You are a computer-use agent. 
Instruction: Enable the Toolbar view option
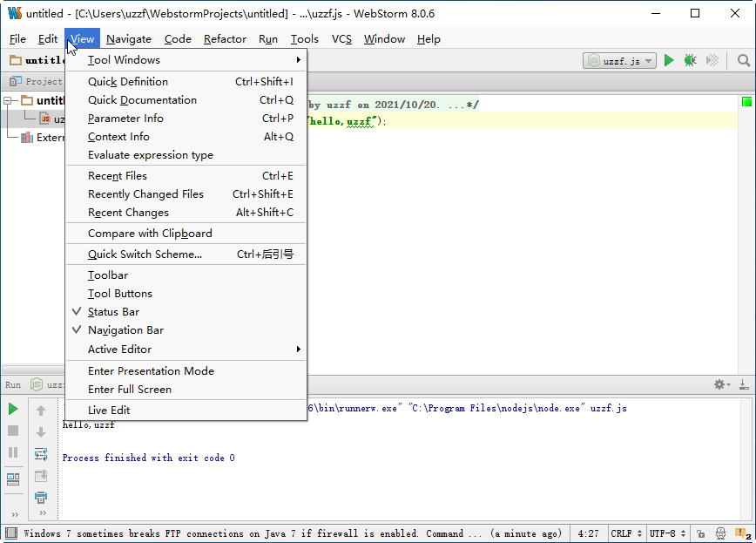pyautogui.click(x=186, y=275)
